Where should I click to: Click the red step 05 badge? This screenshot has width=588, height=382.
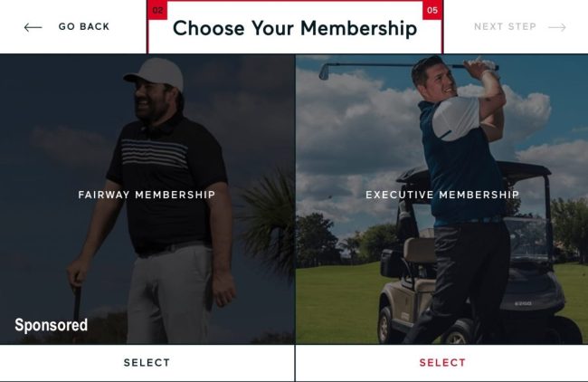[432, 10]
